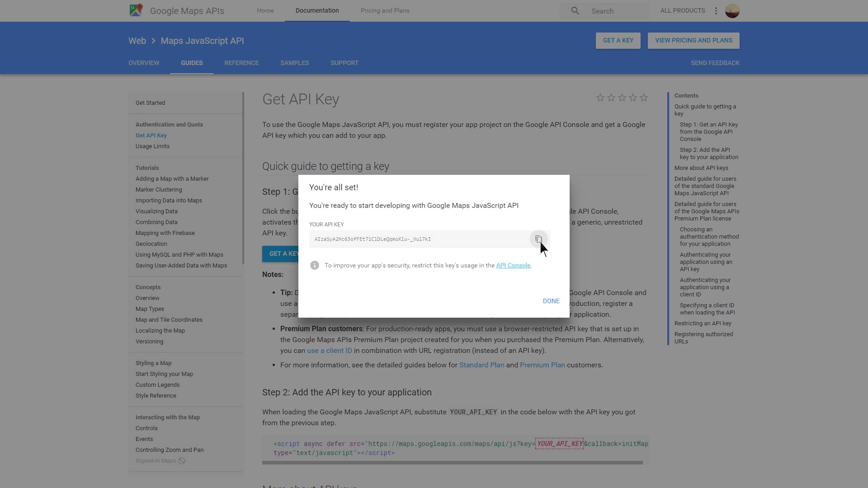Switch to the REFERENCE tab
The image size is (868, 488).
pos(241,63)
